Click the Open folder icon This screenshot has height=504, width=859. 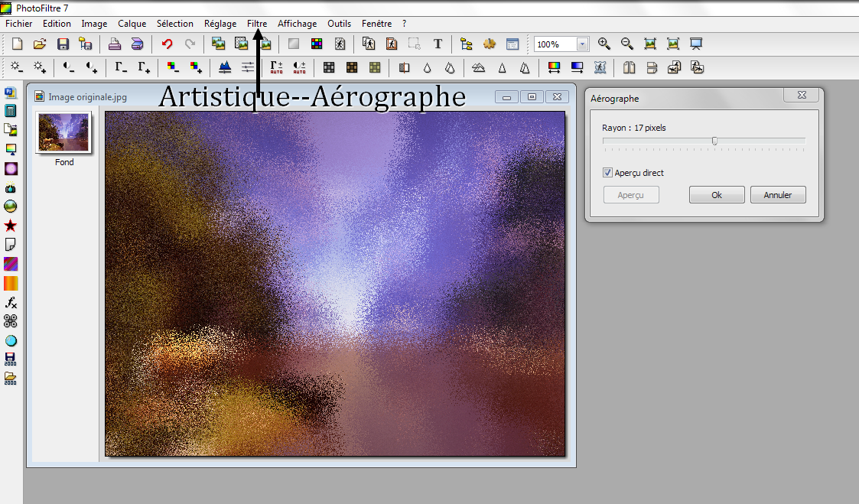[x=40, y=44]
